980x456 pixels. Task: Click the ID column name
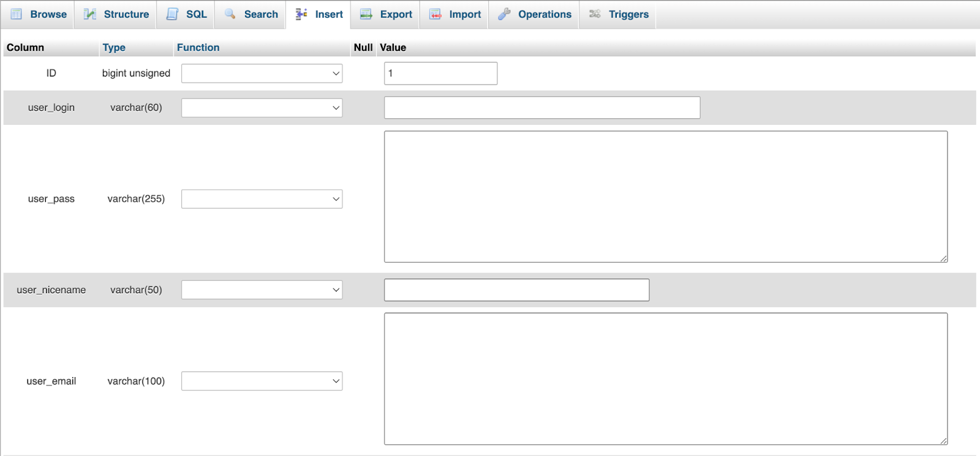51,73
